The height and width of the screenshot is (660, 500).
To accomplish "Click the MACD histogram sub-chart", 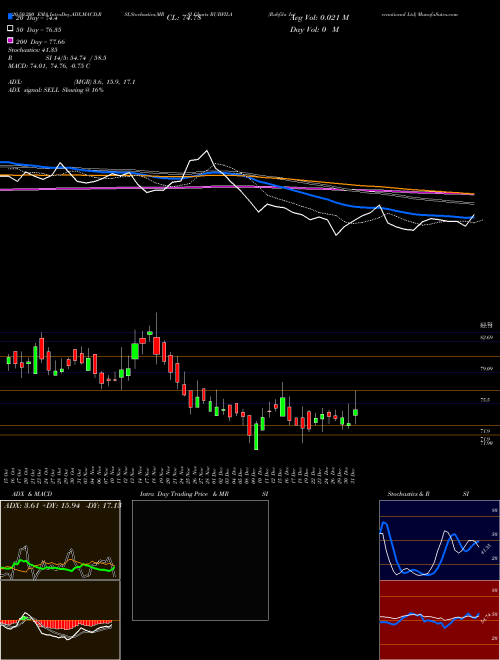I will pos(60,620).
